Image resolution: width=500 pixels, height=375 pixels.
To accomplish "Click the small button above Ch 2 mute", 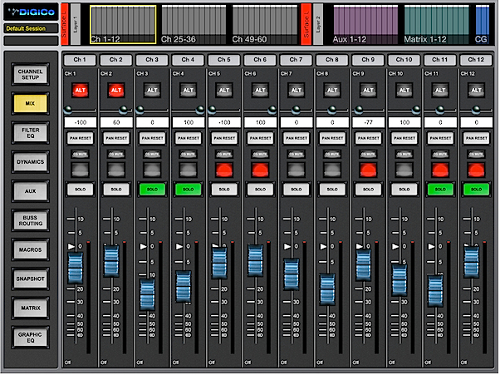I will tap(116, 154).
